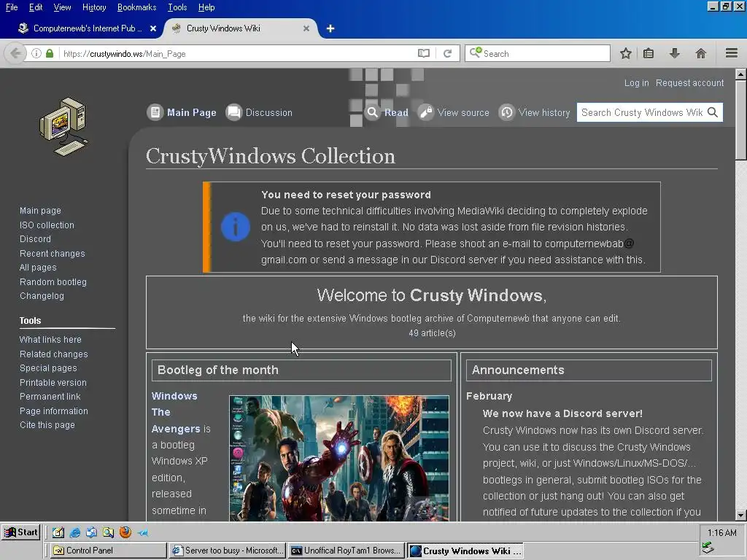The width and height of the screenshot is (747, 560).
Task: Click the page scrollbar down arrow
Action: pyautogui.click(x=741, y=516)
